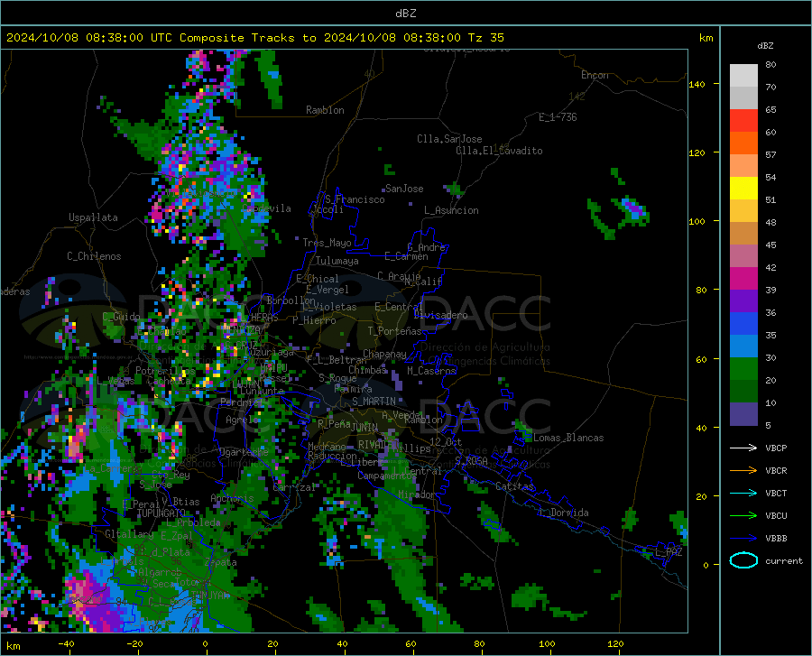Screen dimensions: 812x656
Task: Click the 'TUPUNGATO' map label
Action: pos(161,513)
